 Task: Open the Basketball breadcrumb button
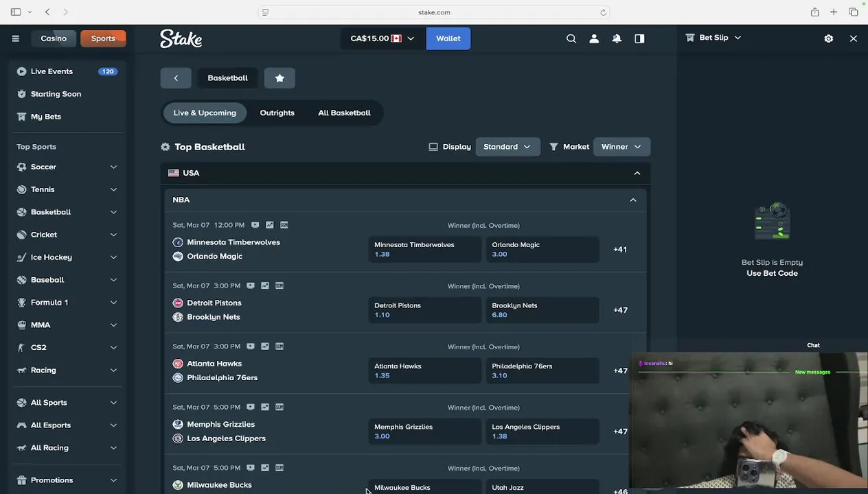click(228, 78)
